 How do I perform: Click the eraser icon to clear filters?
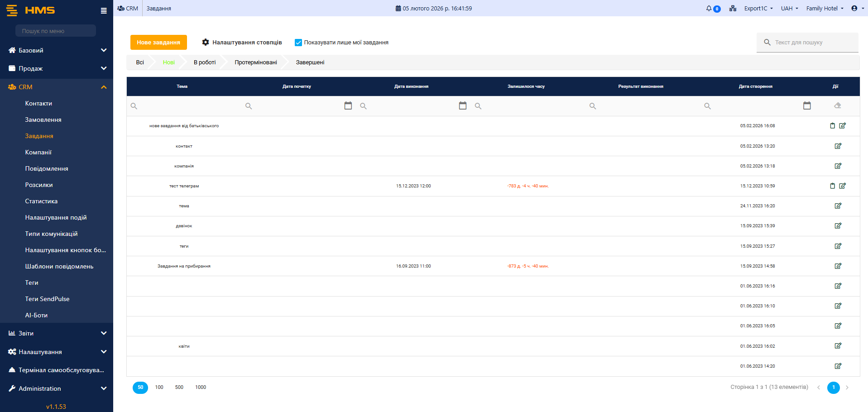(x=837, y=105)
